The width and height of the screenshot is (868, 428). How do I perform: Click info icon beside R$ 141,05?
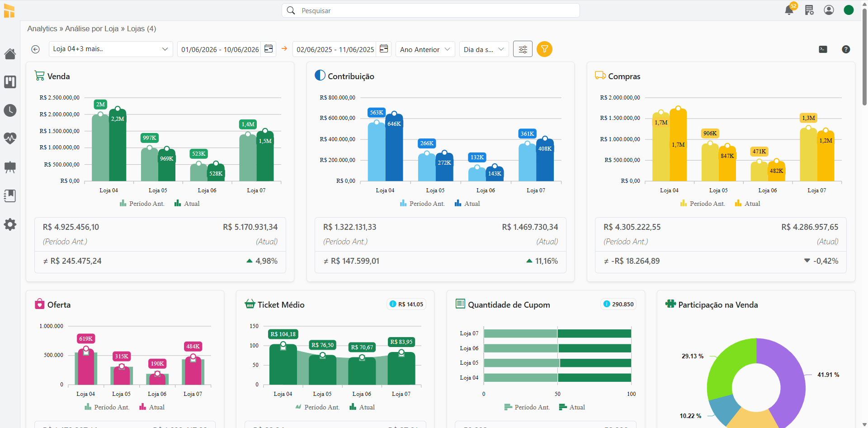click(x=393, y=304)
